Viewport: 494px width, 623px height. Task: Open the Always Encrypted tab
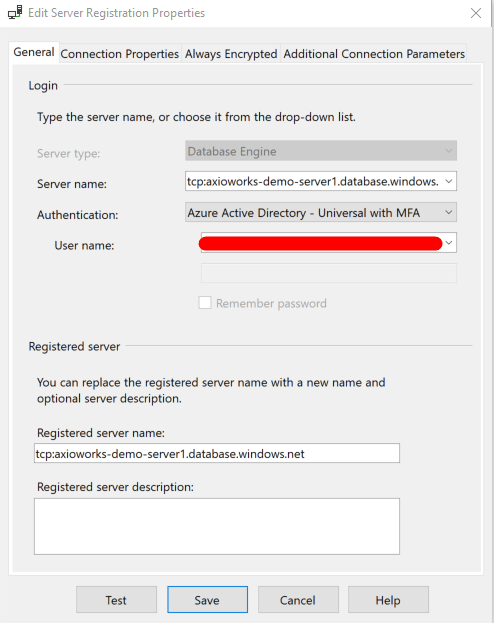point(231,54)
